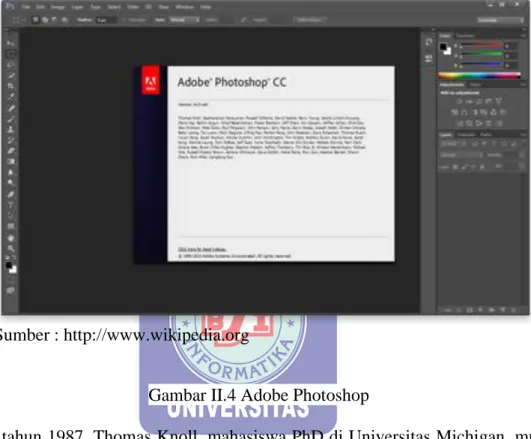Open the Layers panel flyout menu
The height and width of the screenshot is (439, 531).
coord(524,135)
